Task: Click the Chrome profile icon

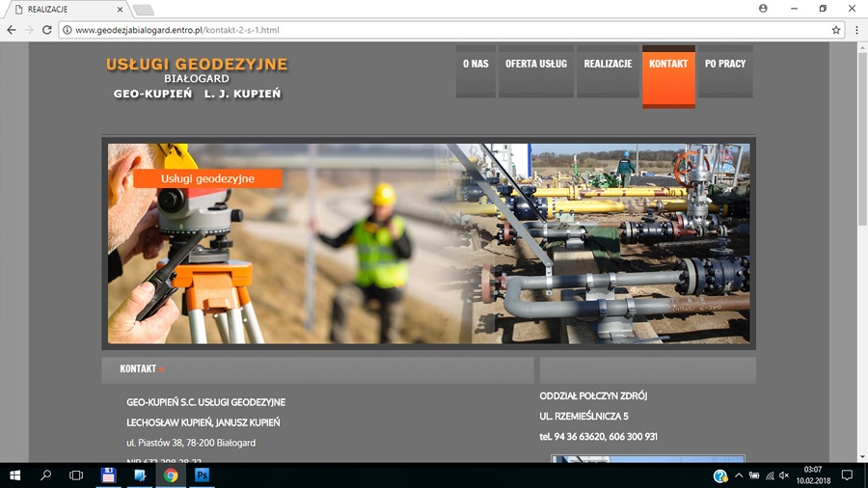Action: coord(763,8)
